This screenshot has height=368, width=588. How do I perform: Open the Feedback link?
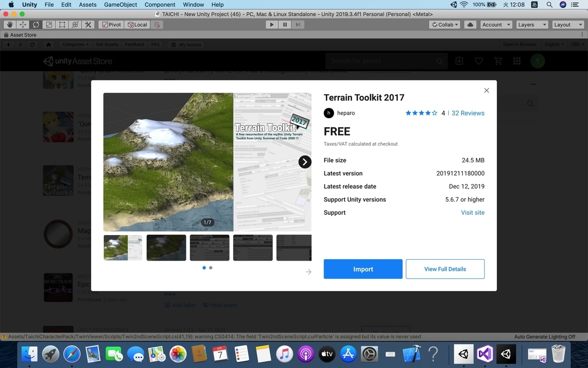pos(134,44)
